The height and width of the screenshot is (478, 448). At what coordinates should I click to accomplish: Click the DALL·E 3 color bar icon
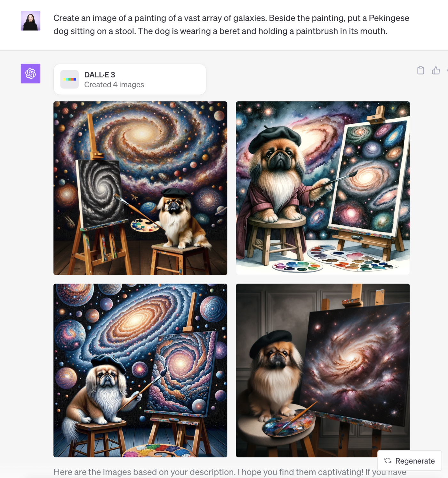(x=69, y=79)
